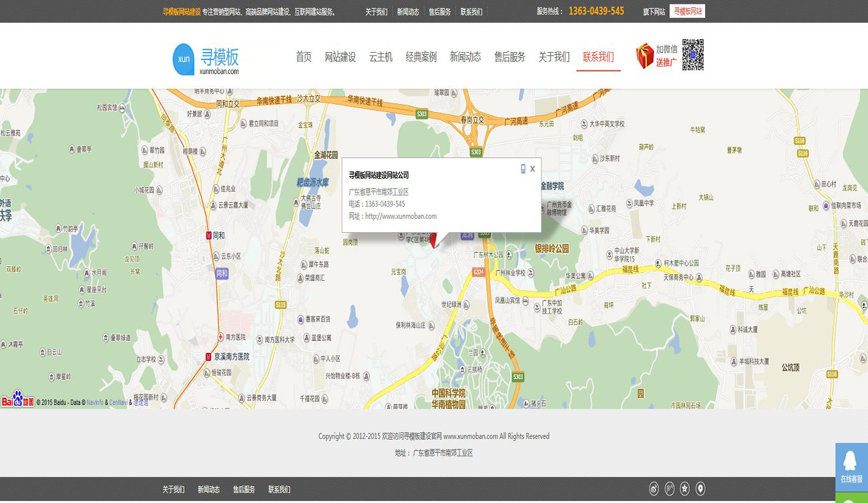The image size is (868, 503).
Task: Send location to phone via info window icon
Action: [x=523, y=169]
